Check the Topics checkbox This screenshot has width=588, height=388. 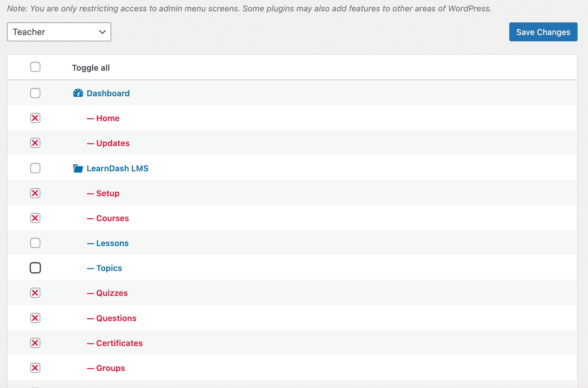(x=35, y=267)
